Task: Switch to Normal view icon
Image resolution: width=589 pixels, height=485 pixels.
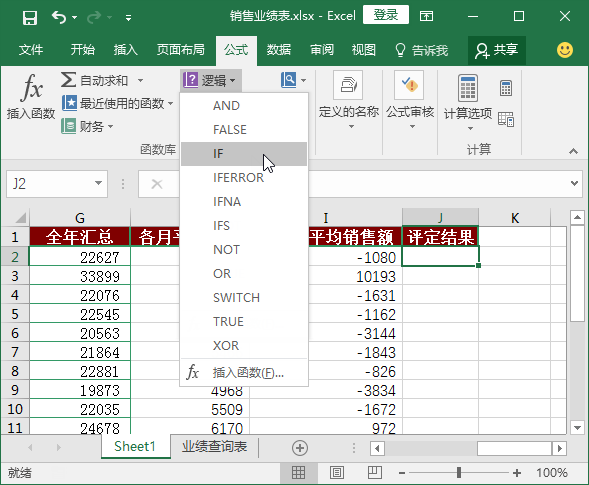Action: click(x=298, y=473)
